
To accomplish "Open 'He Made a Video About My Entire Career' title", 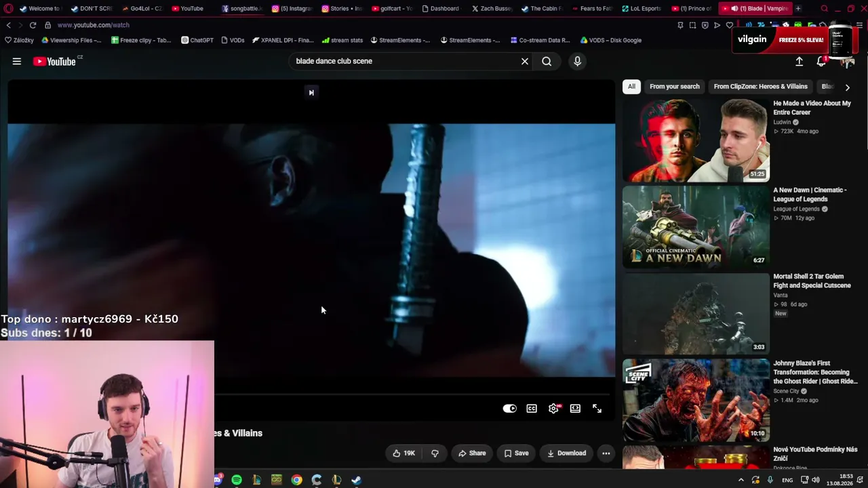I will coord(812,108).
